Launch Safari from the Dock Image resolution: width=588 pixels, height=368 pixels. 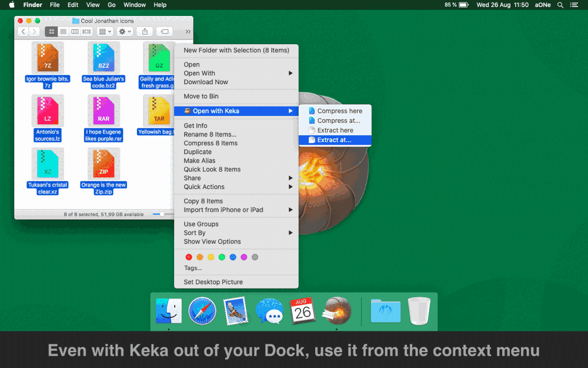202,310
